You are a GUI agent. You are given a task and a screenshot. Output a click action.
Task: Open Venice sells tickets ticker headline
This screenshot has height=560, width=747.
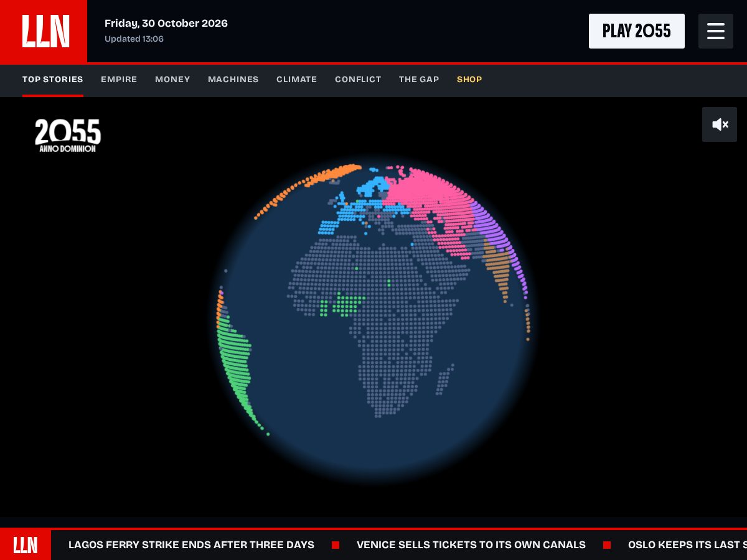pos(471,545)
